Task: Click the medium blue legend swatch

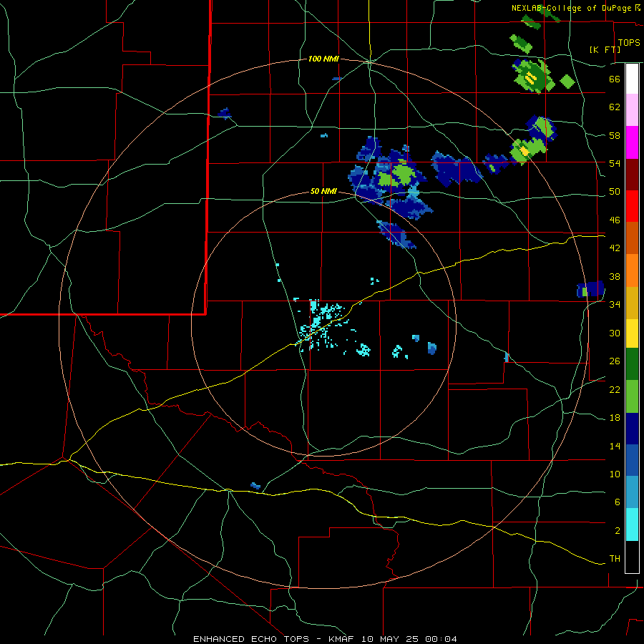Action: [x=632, y=460]
